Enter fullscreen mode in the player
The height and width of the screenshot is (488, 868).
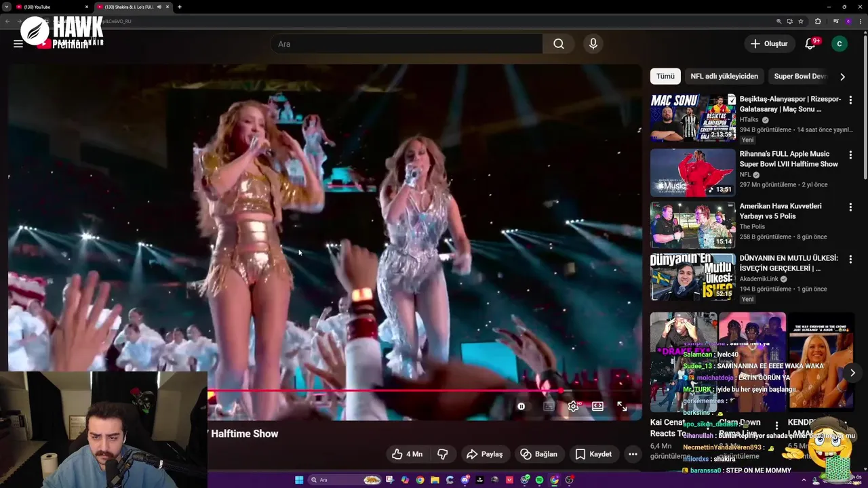(x=622, y=406)
